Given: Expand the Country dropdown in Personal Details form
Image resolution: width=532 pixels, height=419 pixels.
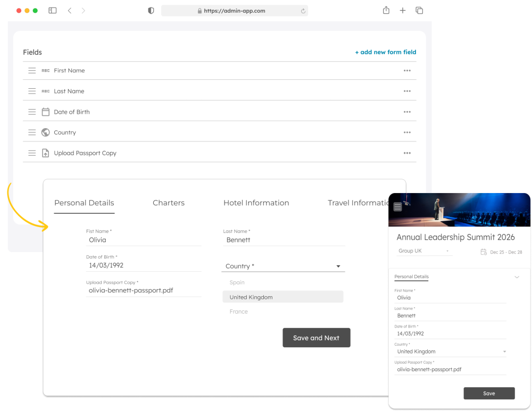Looking at the screenshot, I should coord(338,266).
